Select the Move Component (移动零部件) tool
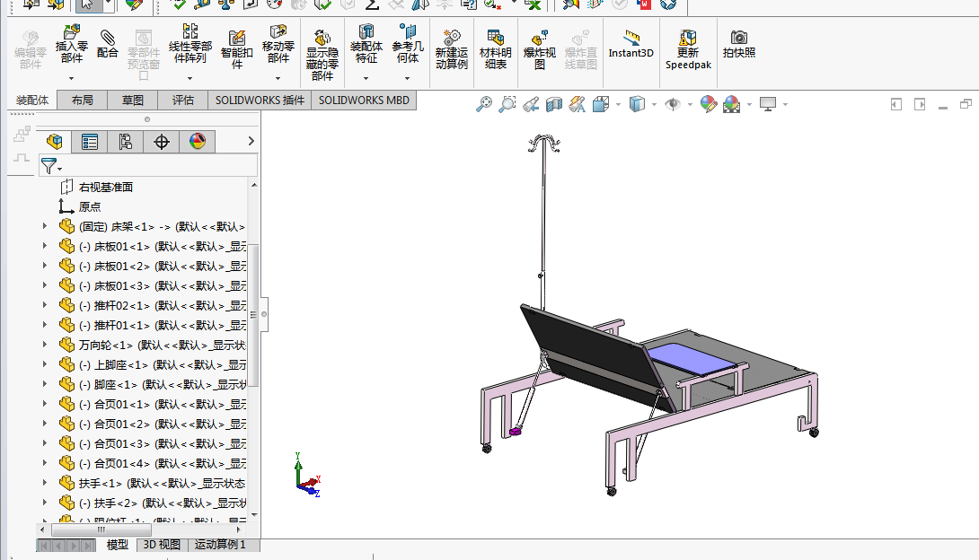The image size is (979, 560). tap(278, 43)
